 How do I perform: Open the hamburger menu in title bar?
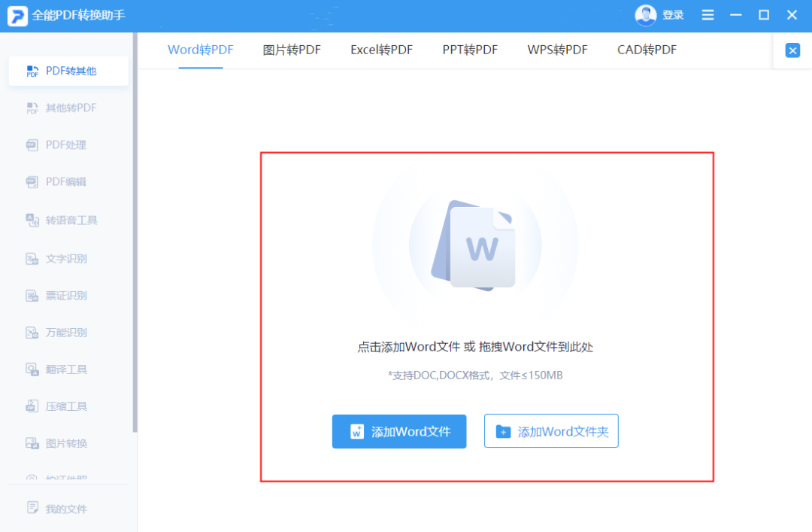[707, 16]
